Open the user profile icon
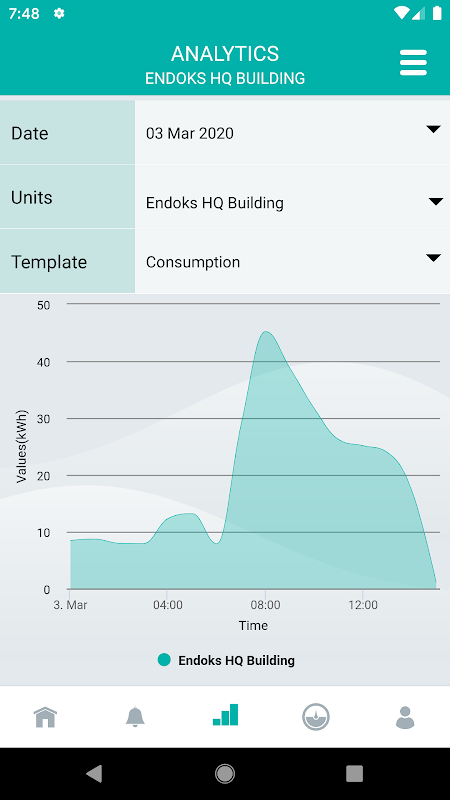 [405, 717]
